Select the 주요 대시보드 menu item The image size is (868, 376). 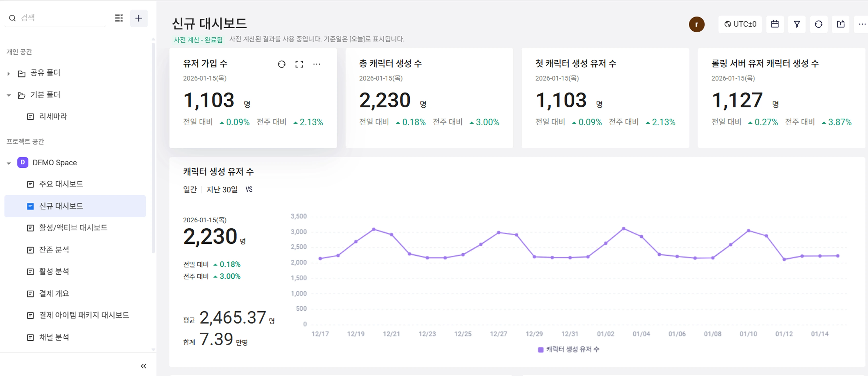(x=60, y=184)
